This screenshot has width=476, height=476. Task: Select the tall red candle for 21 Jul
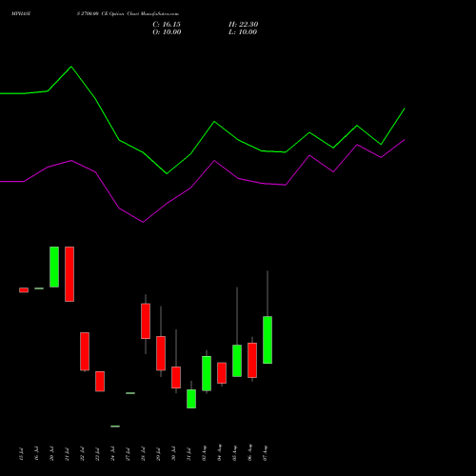(x=69, y=274)
